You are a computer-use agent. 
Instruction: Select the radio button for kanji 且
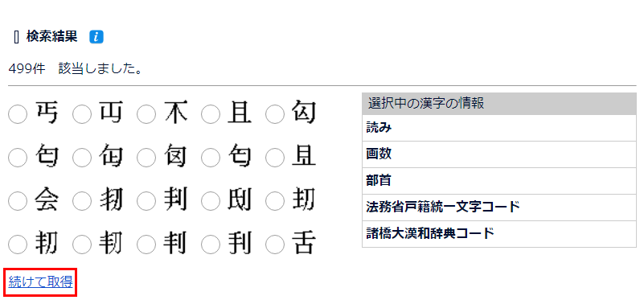click(211, 114)
